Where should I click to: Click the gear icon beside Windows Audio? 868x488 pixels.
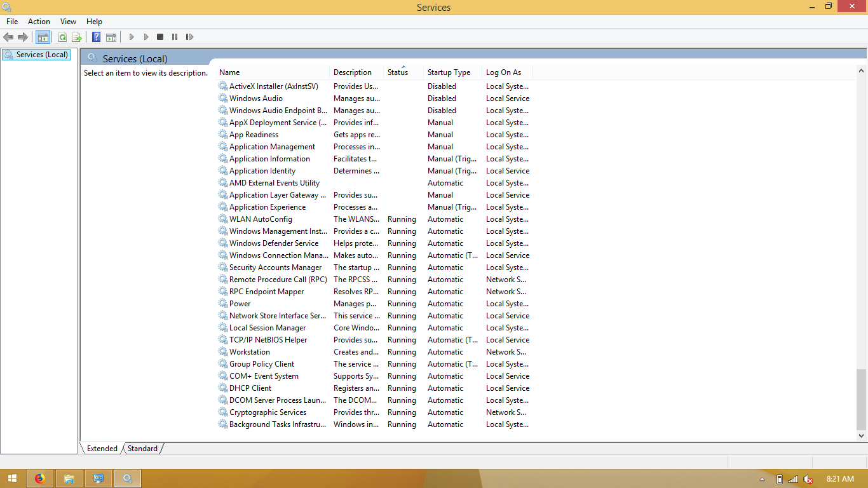[x=223, y=98]
